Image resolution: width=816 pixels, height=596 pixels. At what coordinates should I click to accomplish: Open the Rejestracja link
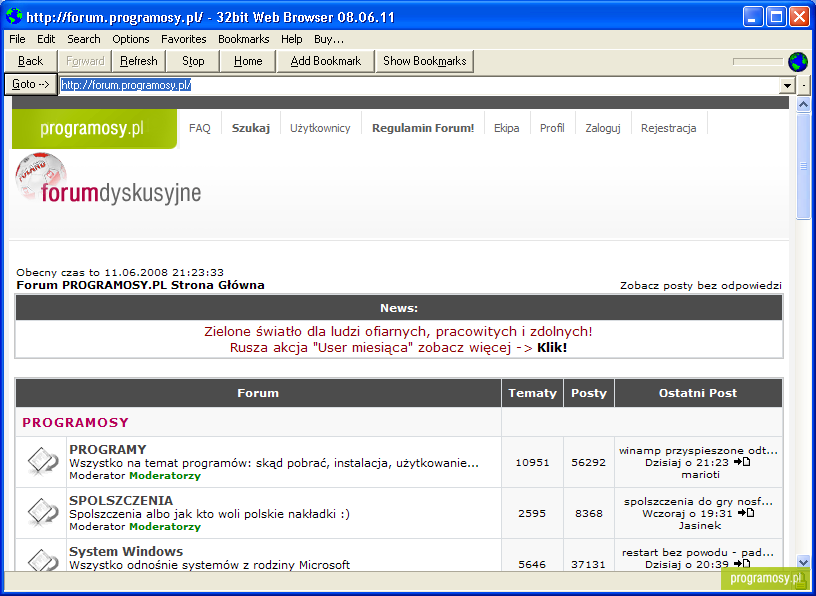click(x=669, y=128)
